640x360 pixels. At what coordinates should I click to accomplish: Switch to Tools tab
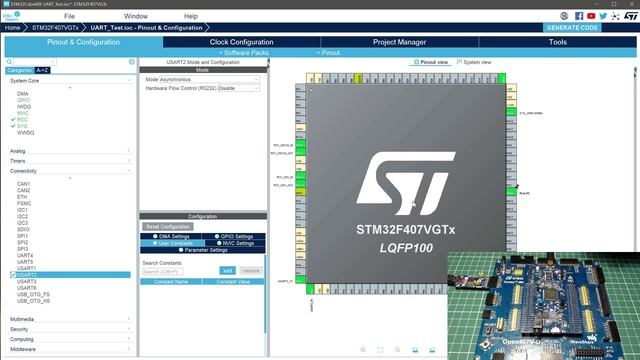click(x=558, y=42)
